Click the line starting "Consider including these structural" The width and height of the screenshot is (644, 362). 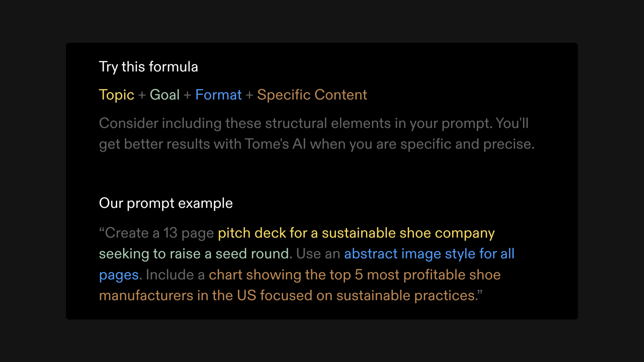314,123
